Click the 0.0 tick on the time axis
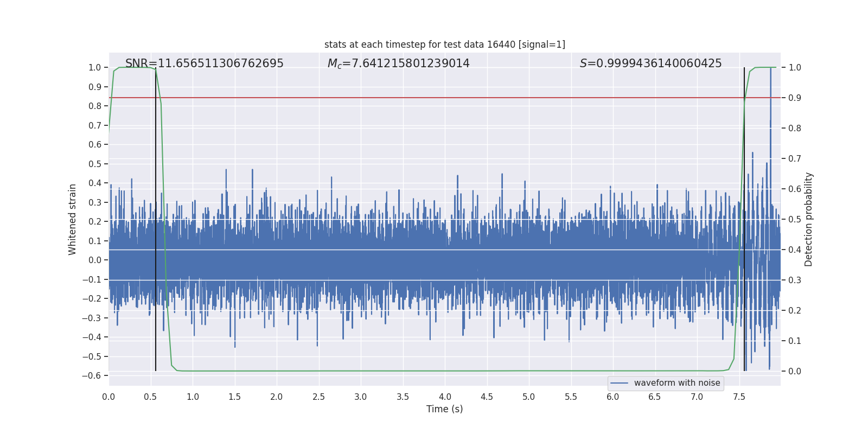 pyautogui.click(x=108, y=397)
